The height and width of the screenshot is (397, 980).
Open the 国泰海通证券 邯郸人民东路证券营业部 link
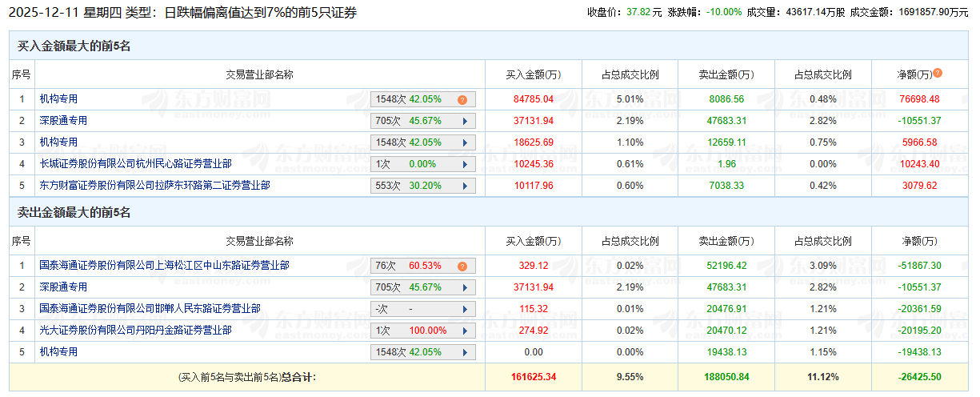click(150, 309)
